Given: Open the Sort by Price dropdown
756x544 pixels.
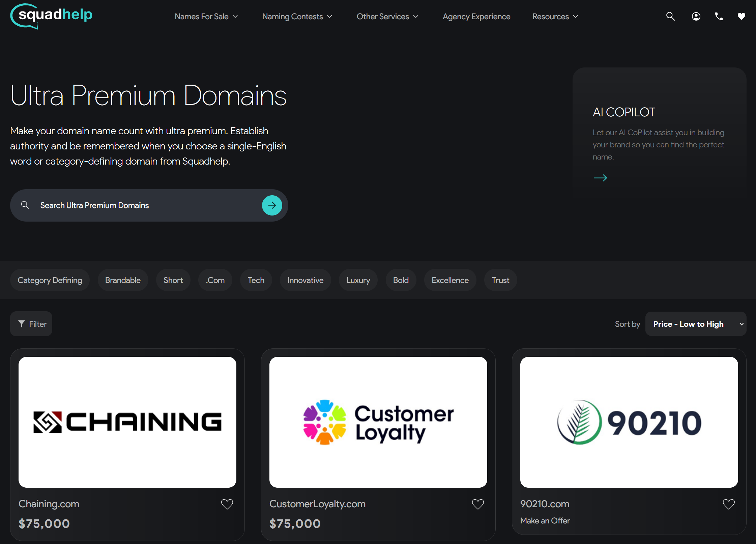Looking at the screenshot, I should point(696,324).
